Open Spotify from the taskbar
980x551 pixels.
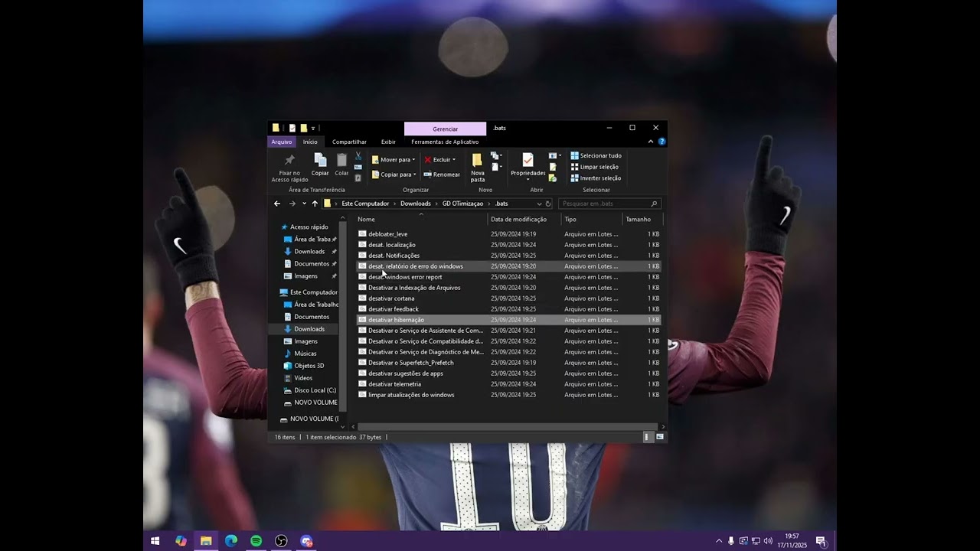click(256, 541)
